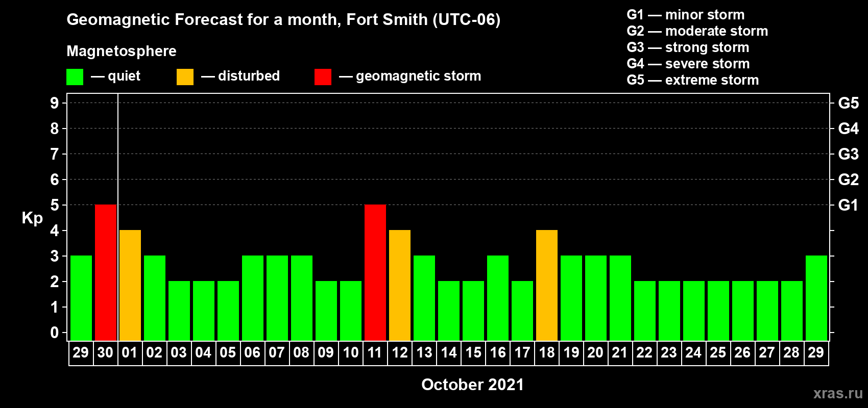Click the green bar for day 22
The width and height of the screenshot is (868, 408).
click(x=645, y=311)
